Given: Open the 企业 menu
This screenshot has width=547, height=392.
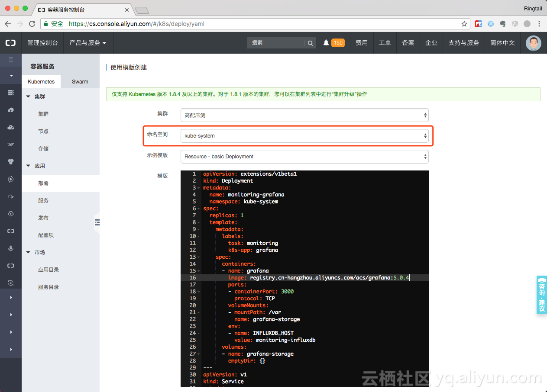Looking at the screenshot, I should coord(431,43).
